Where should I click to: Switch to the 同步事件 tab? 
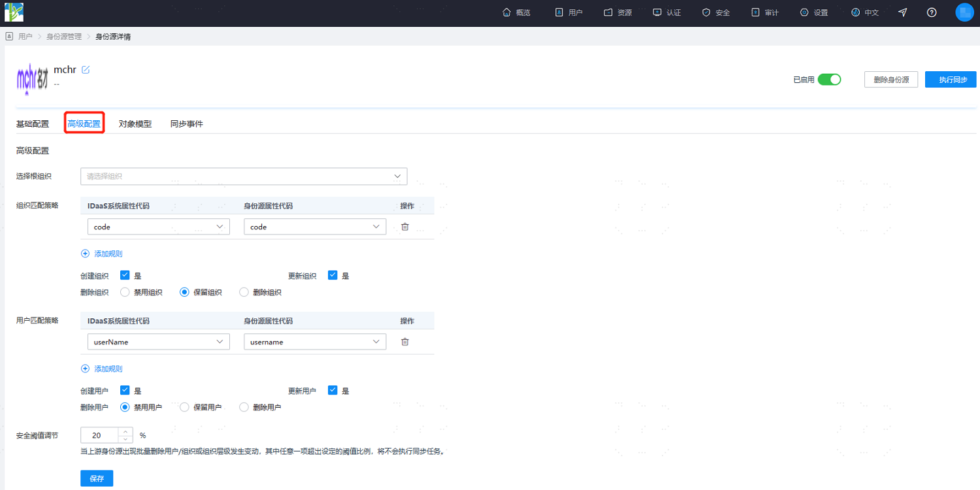click(187, 123)
